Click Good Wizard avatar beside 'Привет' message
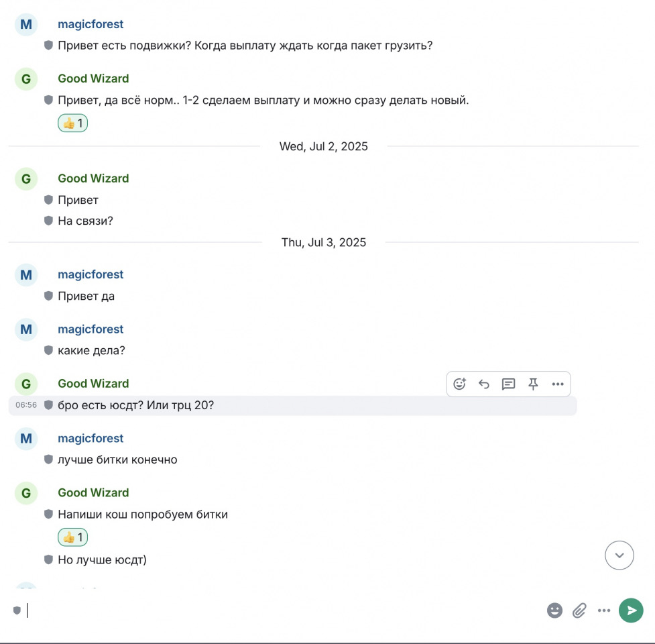 (26, 179)
